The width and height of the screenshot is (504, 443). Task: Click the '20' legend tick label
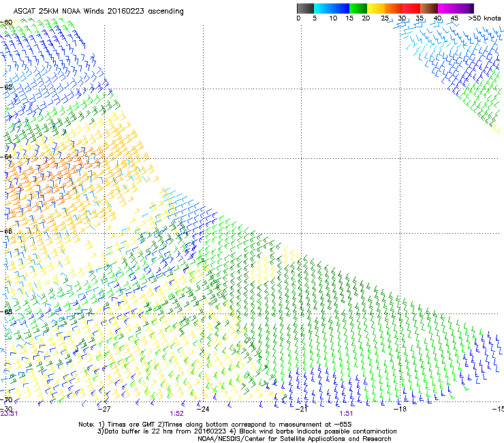pyautogui.click(x=366, y=18)
